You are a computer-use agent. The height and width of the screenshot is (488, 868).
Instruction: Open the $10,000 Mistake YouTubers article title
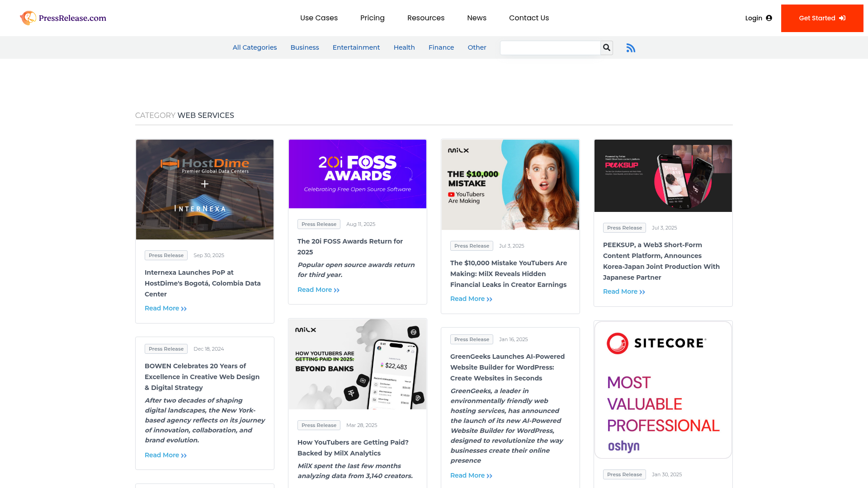pos(509,274)
